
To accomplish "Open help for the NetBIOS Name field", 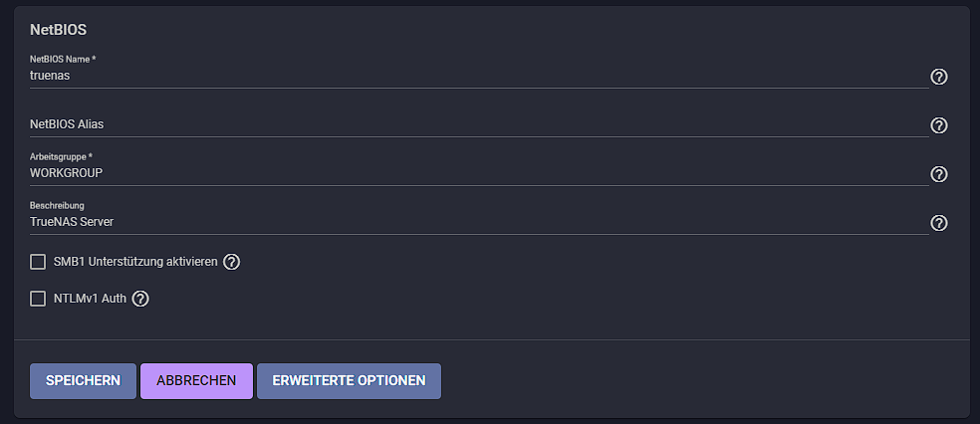I will (938, 77).
